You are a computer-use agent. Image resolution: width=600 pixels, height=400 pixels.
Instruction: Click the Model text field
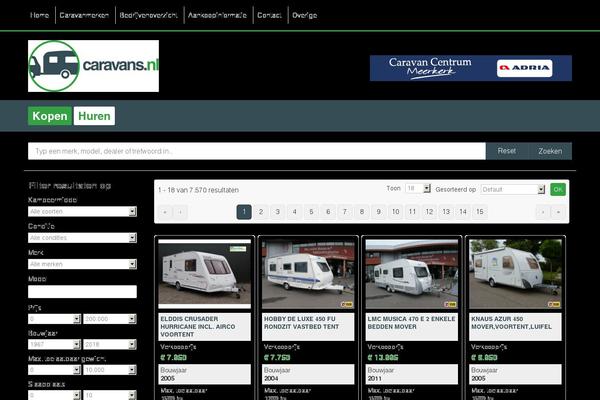point(82,292)
